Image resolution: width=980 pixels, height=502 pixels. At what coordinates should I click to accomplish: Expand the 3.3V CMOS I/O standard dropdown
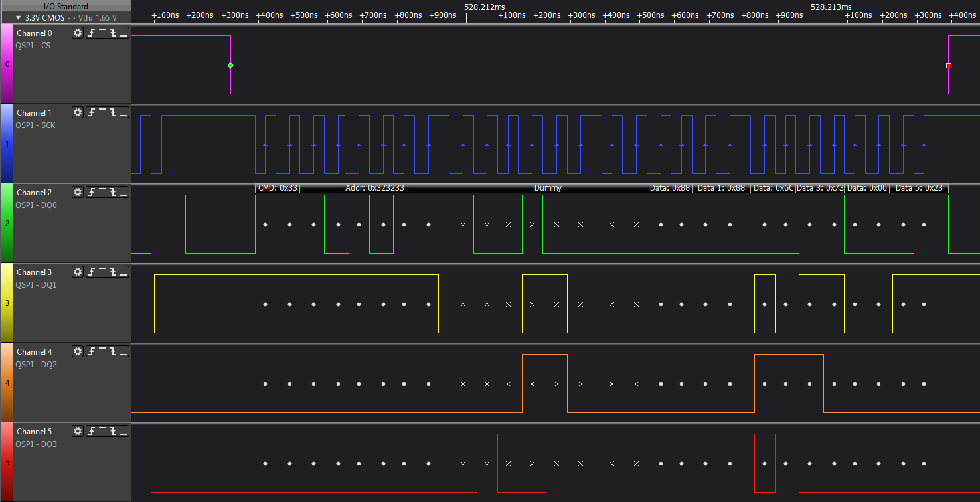tap(19, 18)
